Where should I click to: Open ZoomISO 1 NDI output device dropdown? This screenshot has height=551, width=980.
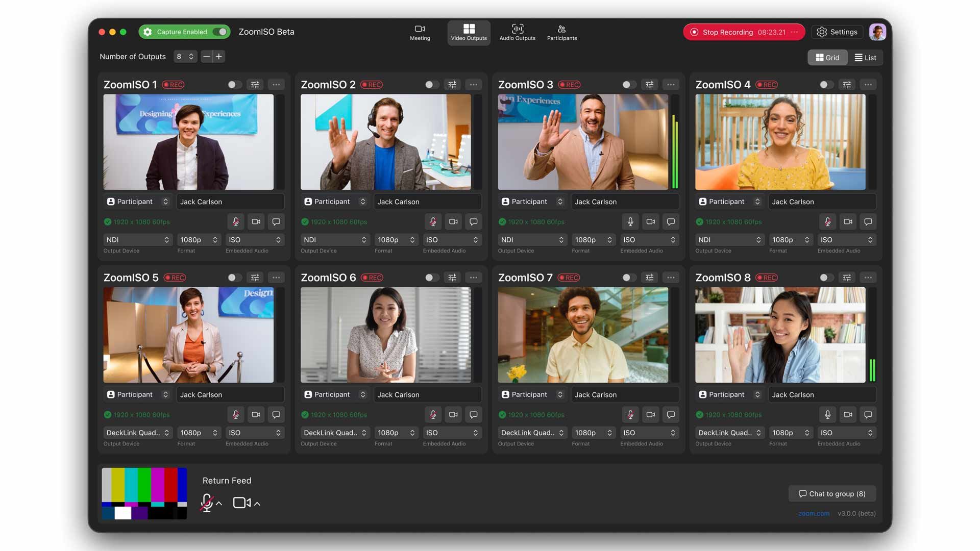138,240
